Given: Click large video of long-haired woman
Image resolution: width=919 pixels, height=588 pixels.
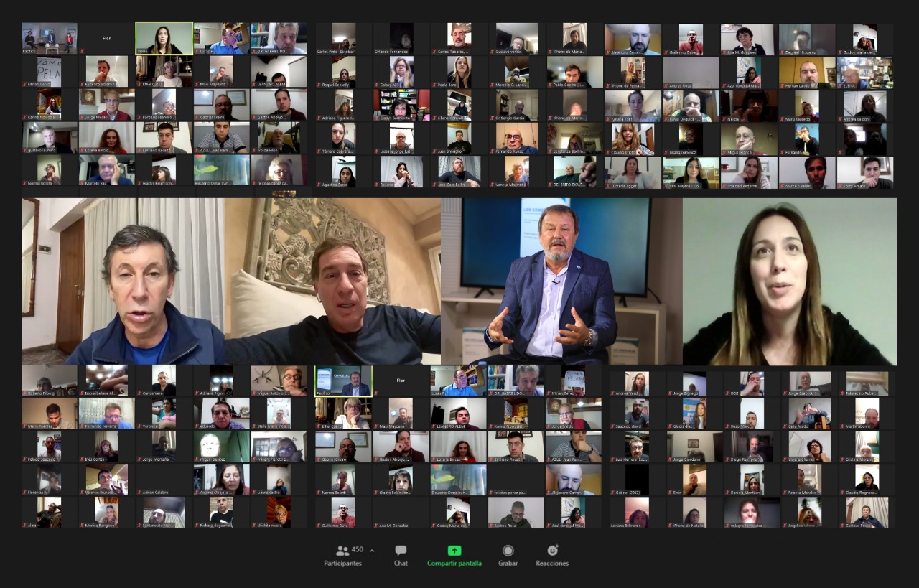Looking at the screenshot, I should [790, 281].
